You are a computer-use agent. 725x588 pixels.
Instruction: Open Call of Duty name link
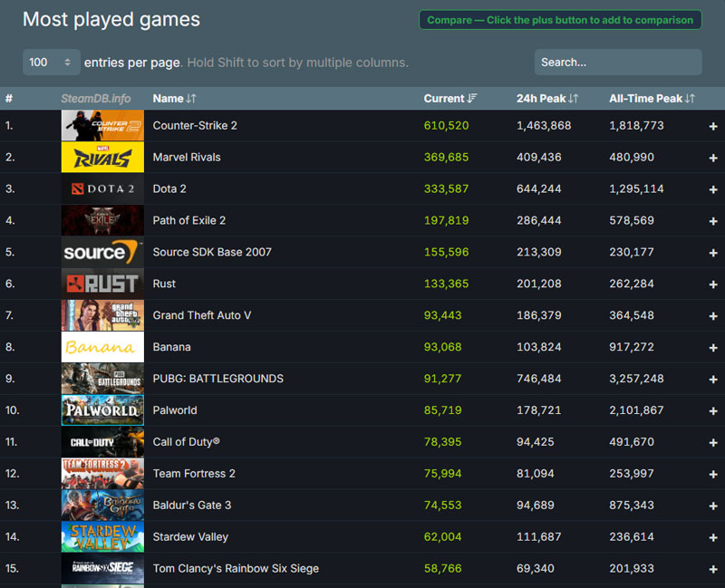(x=187, y=442)
